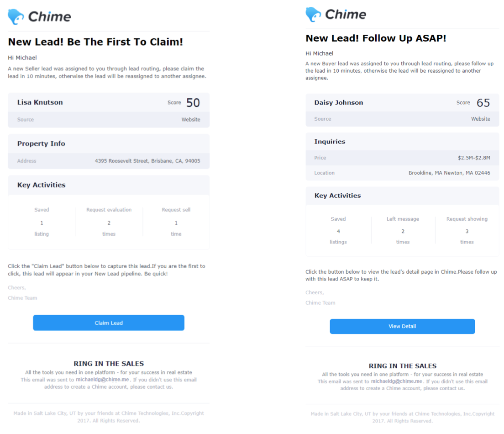Click the Chime logo in the Claim email
This screenshot has height=434, width=504.
40,17
